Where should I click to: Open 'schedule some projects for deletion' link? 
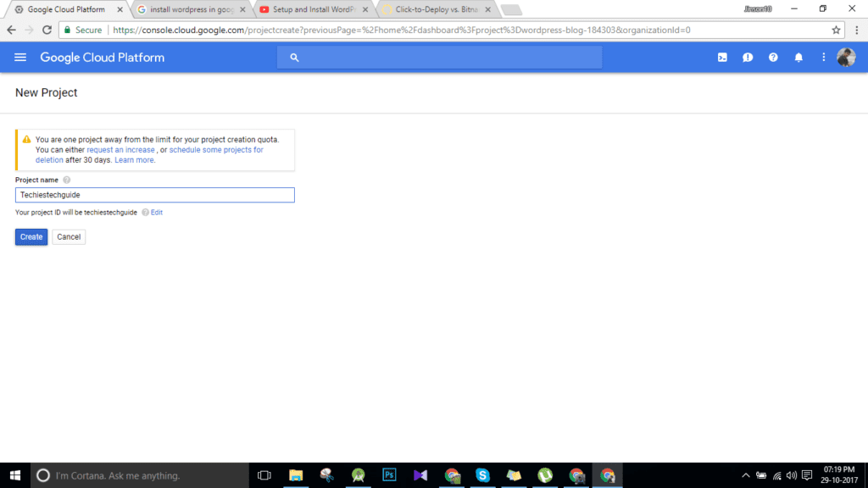(x=149, y=155)
